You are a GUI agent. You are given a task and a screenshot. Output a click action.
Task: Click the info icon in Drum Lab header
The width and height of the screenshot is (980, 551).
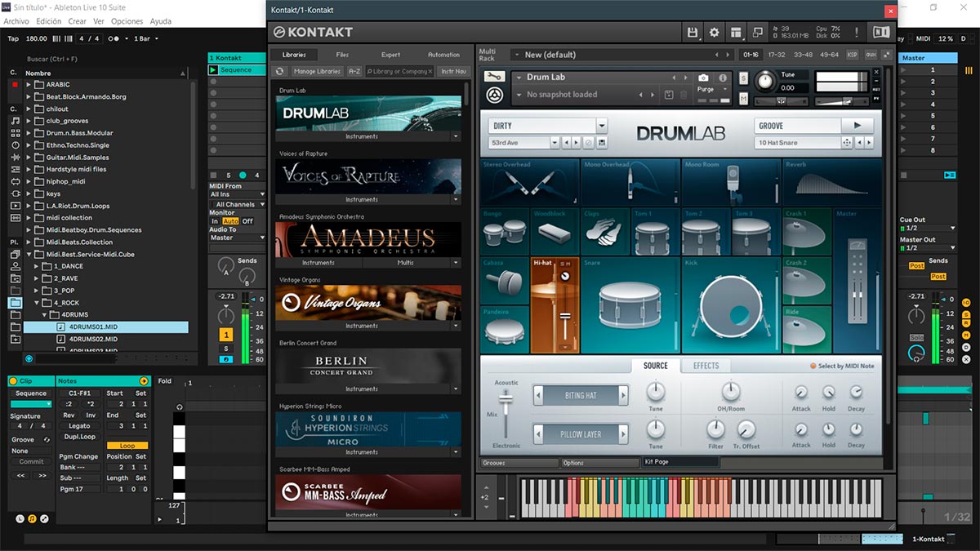click(723, 78)
